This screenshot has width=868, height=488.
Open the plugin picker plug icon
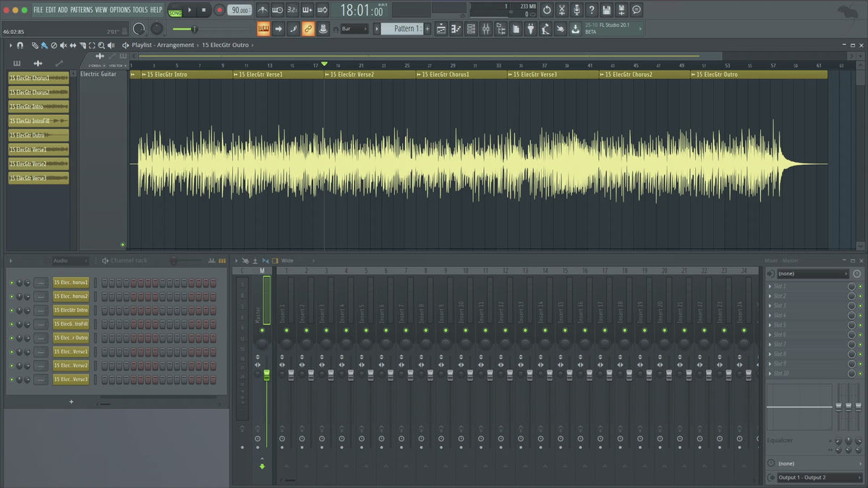click(x=530, y=29)
